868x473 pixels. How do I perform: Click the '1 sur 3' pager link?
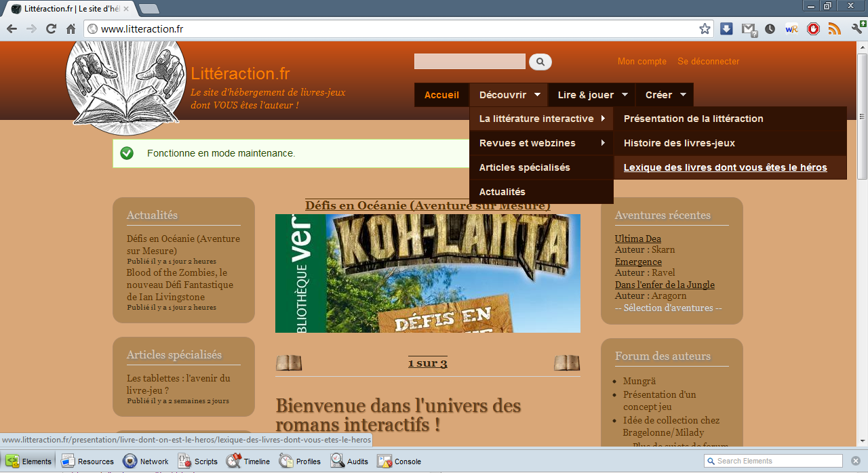pyautogui.click(x=428, y=363)
